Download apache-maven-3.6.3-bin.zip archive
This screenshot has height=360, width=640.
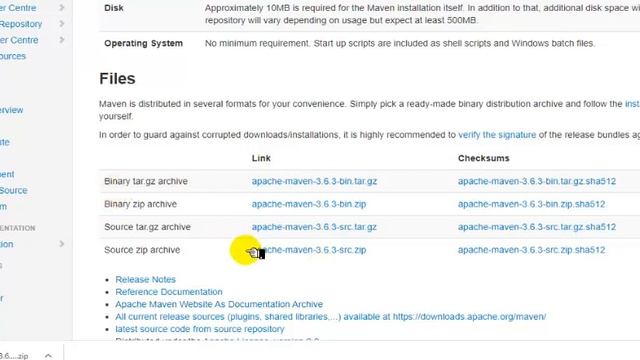coord(309,204)
